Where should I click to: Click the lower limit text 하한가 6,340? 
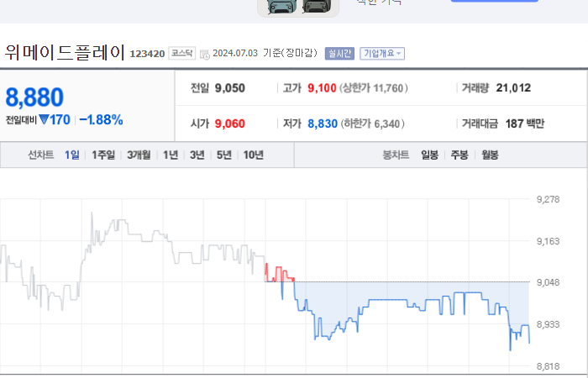pos(373,123)
